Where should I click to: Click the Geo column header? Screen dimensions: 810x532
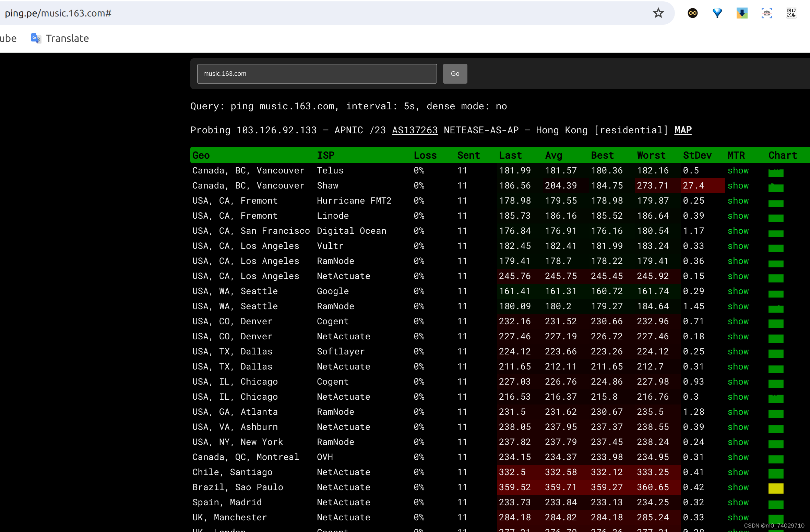(201, 155)
